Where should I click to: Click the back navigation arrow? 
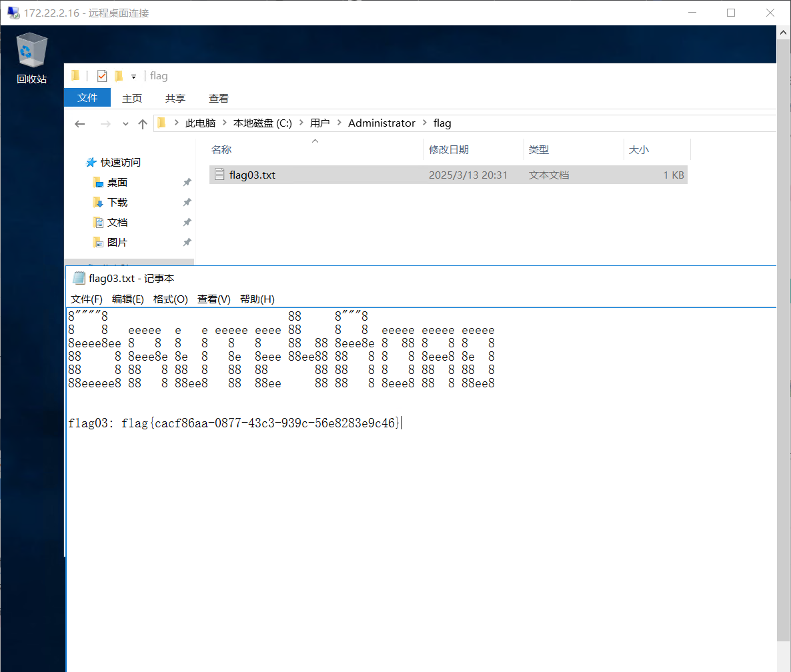[80, 124]
